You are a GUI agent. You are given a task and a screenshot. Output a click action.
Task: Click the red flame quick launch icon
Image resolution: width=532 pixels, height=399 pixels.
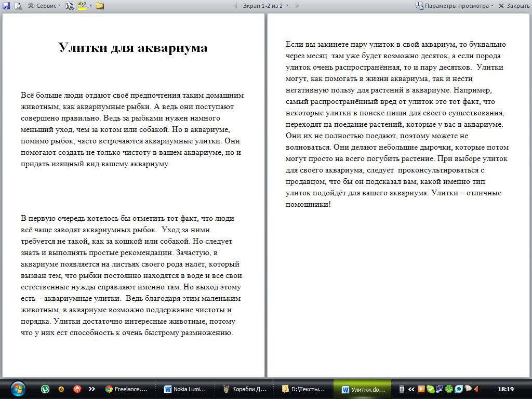pyautogui.click(x=77, y=389)
